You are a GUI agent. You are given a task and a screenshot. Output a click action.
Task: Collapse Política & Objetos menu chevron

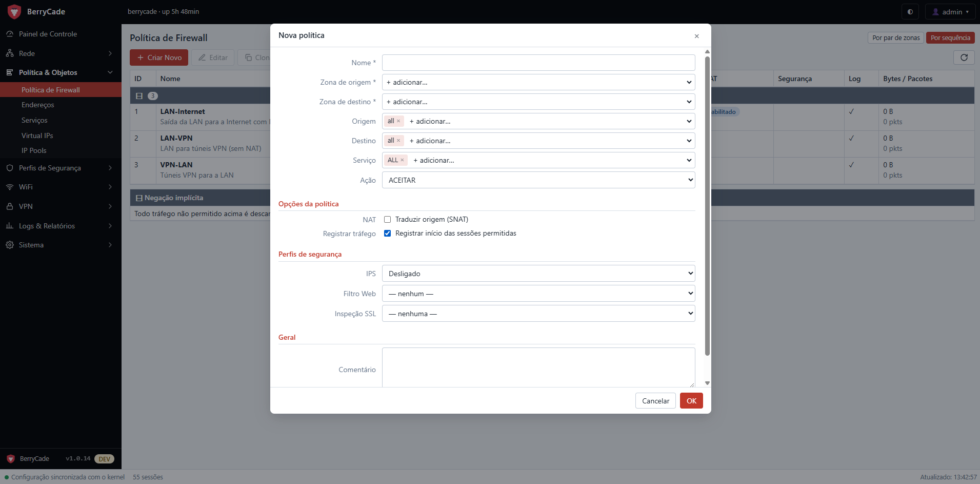pos(110,72)
